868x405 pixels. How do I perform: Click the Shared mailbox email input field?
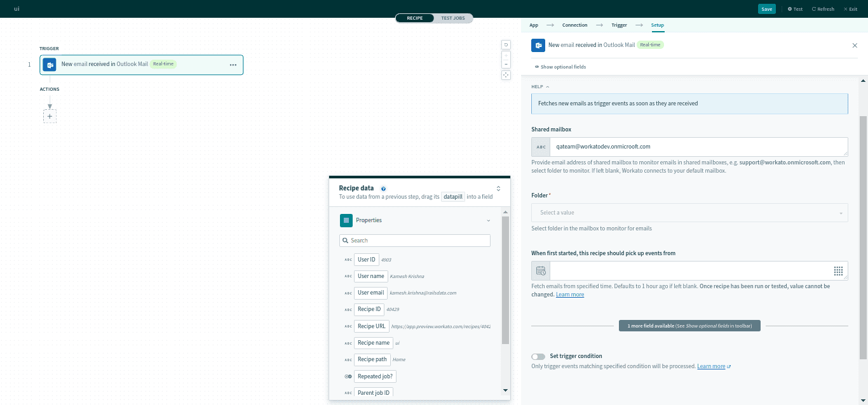[699, 147]
